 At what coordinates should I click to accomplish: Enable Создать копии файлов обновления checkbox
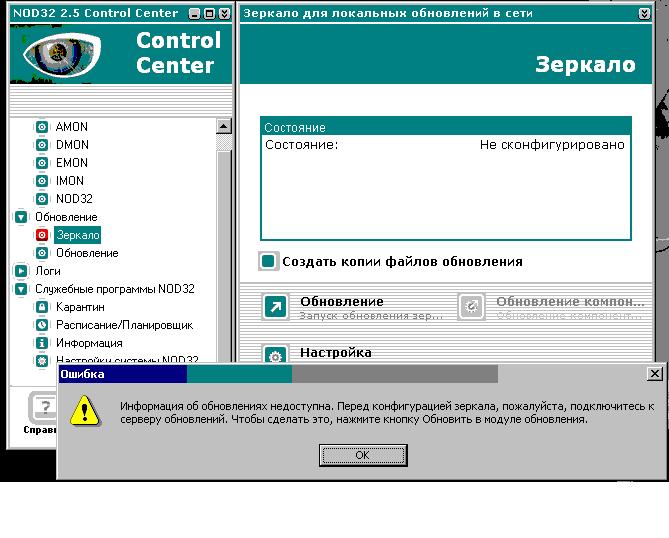point(268,261)
